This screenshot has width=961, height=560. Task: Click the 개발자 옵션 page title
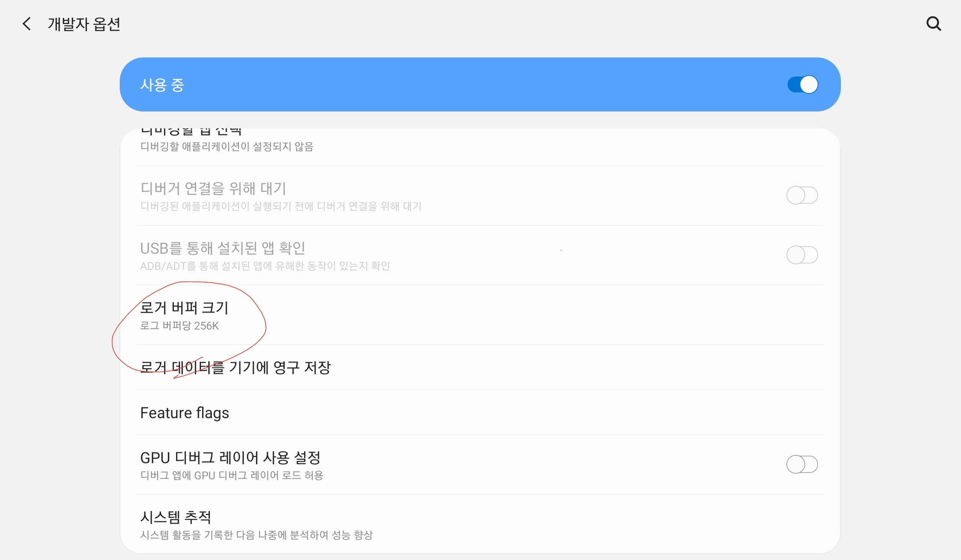(84, 24)
